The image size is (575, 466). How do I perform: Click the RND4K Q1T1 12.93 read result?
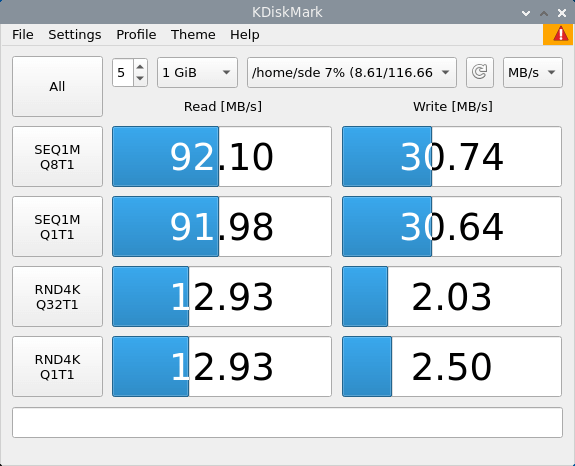point(222,367)
